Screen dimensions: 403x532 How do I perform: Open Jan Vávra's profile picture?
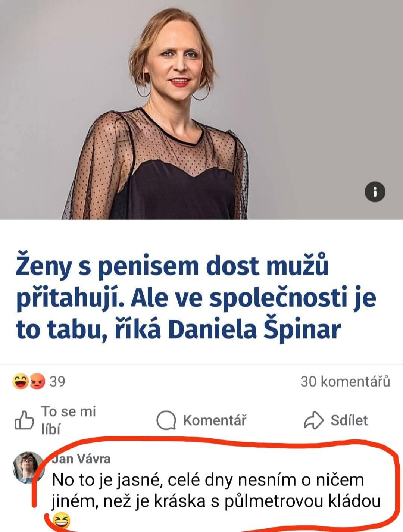click(x=28, y=467)
